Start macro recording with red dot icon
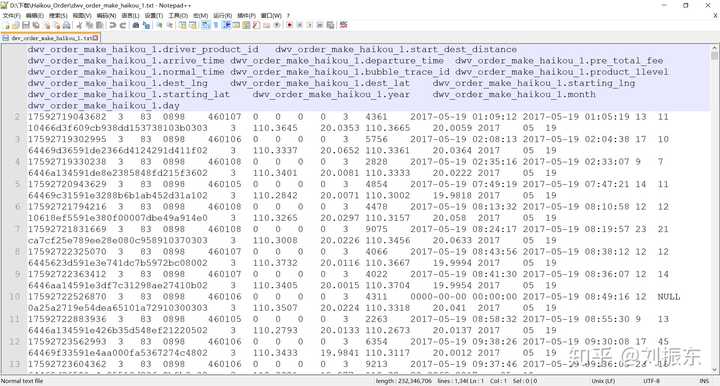Screen dimensions: 720x386 [x=290, y=25]
